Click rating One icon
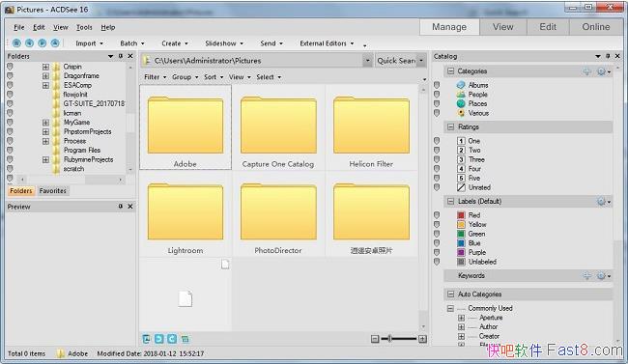The height and width of the screenshot is (364, 628). (x=461, y=141)
